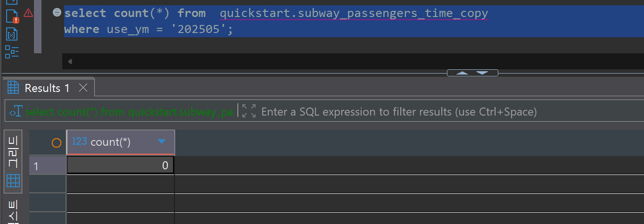
Task: Select the Results 1 tab
Action: pyautogui.click(x=47, y=88)
